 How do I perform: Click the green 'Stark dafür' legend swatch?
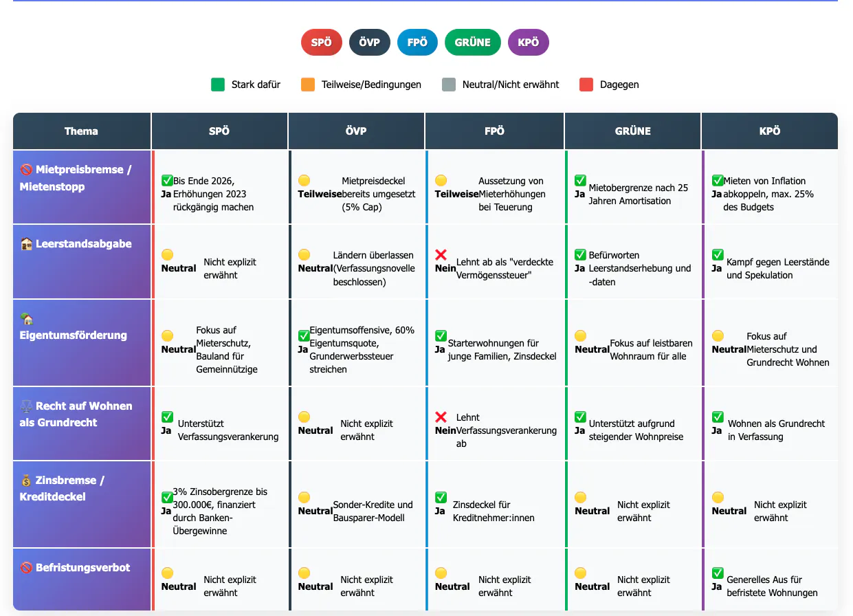218,85
